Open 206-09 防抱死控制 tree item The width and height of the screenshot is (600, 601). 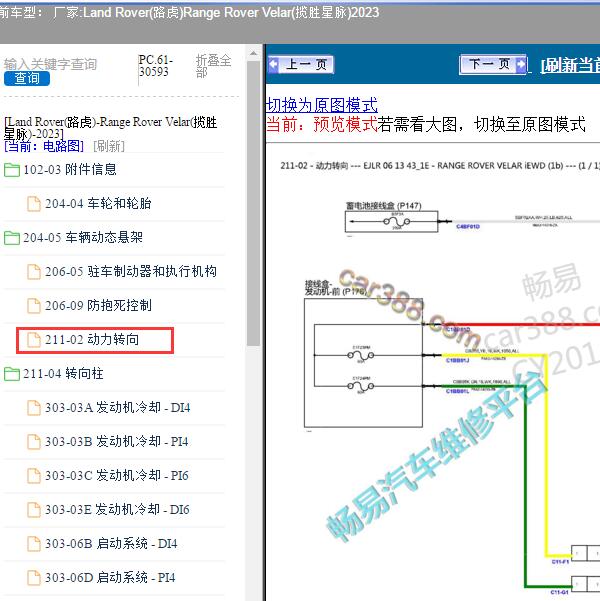click(x=98, y=305)
